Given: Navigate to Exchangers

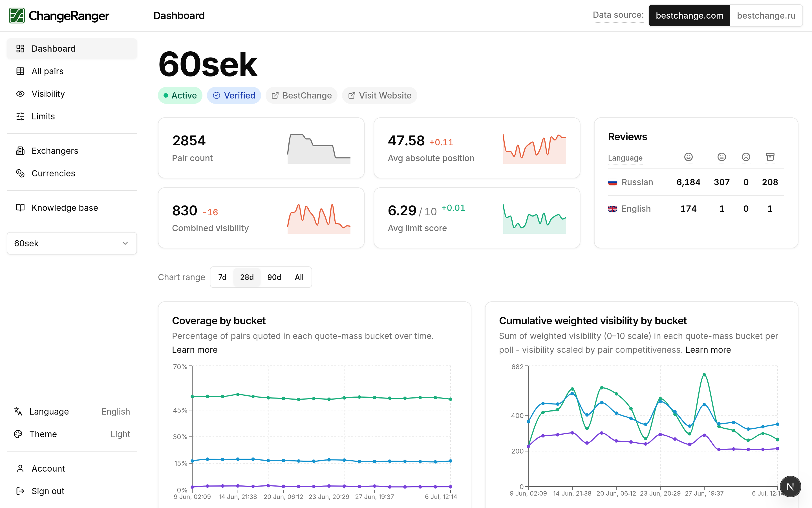Looking at the screenshot, I should (72, 151).
